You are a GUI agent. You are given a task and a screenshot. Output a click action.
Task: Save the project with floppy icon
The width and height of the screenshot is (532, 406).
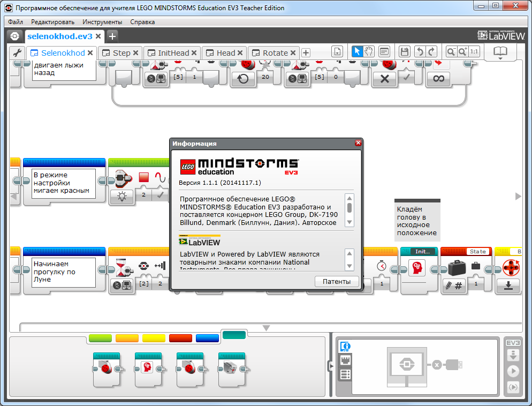[404, 51]
